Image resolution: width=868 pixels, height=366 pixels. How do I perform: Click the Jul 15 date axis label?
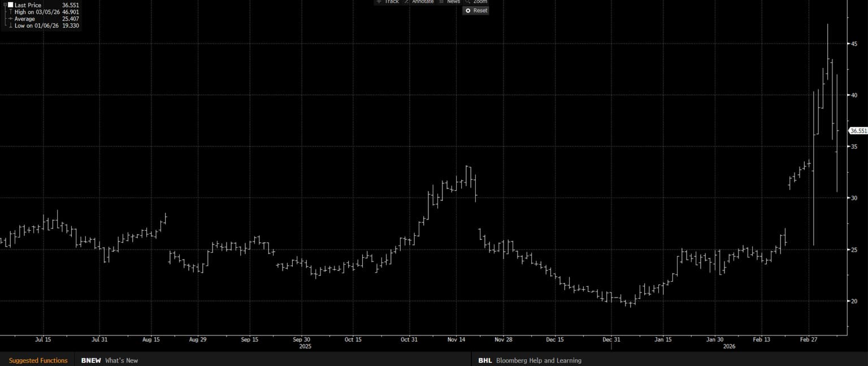43,340
